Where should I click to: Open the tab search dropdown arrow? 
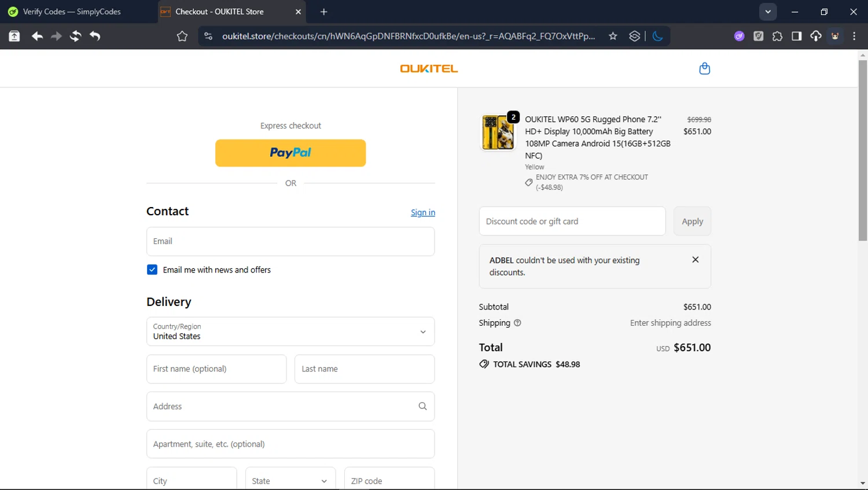coord(768,12)
